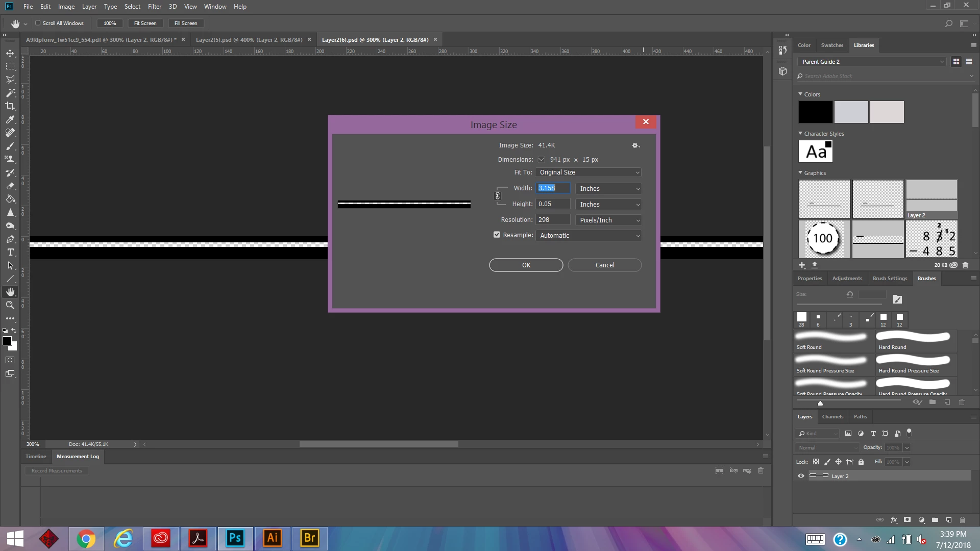This screenshot has height=551, width=980.
Task: Click the Cancel button
Action: click(604, 265)
